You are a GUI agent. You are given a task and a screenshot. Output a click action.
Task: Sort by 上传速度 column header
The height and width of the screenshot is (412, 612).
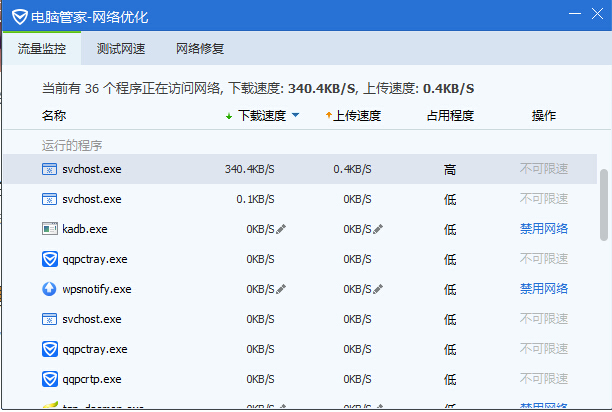click(x=357, y=115)
